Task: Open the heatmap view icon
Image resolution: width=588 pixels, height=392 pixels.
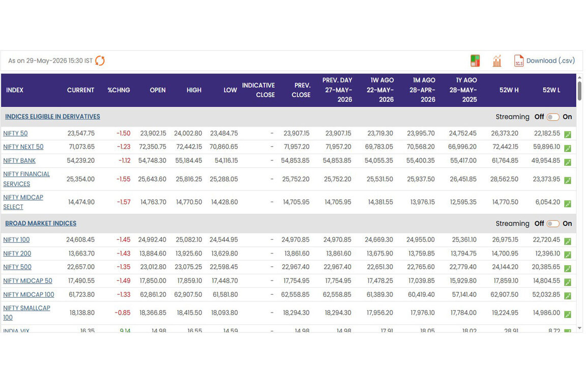Action: click(475, 61)
